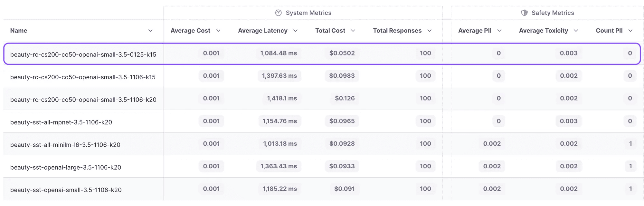Viewport: 644px width, 206px height.
Task: Sort by the Average PII header
Action: point(475,31)
